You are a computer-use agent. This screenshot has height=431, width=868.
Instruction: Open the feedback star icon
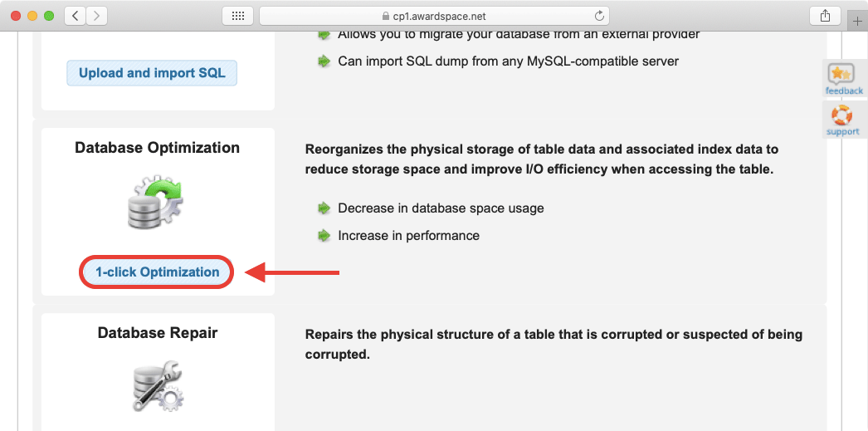(843, 76)
